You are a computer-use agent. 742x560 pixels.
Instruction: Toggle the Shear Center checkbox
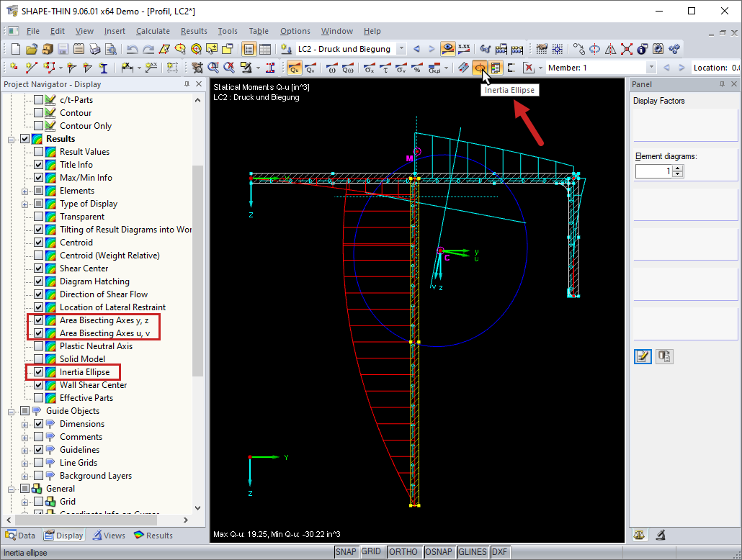click(39, 268)
